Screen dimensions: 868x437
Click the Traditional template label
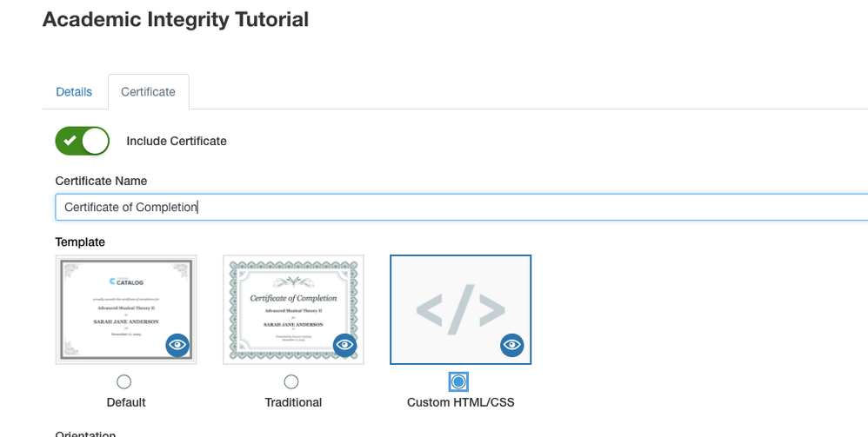(293, 402)
